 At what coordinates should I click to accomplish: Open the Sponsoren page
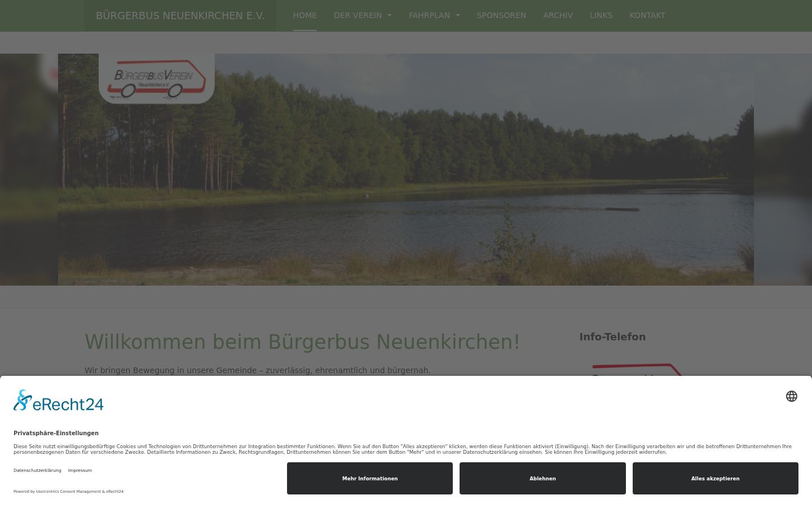pyautogui.click(x=501, y=15)
